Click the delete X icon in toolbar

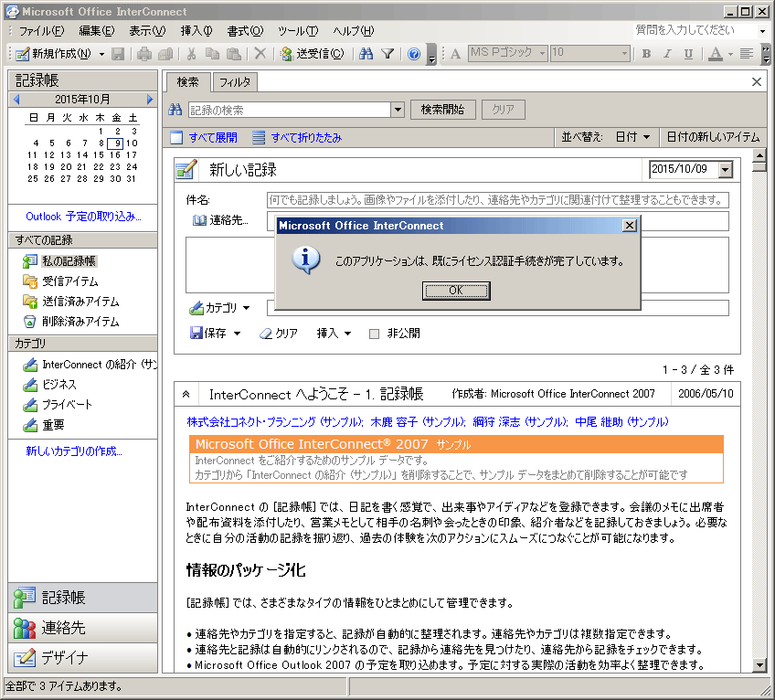point(260,53)
